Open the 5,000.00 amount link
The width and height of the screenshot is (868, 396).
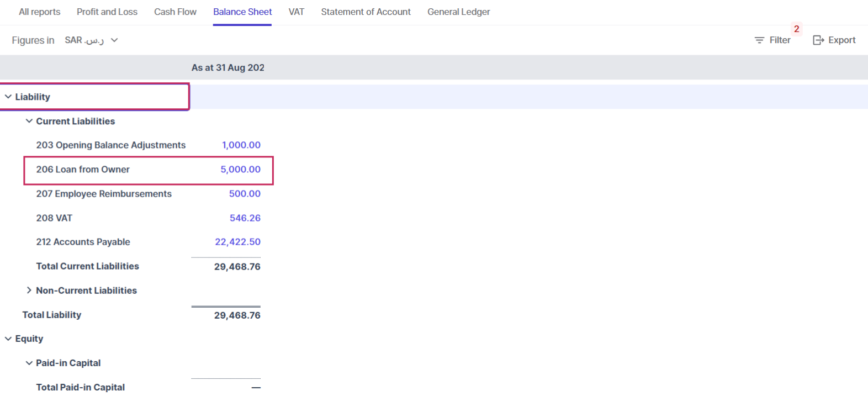[241, 170]
